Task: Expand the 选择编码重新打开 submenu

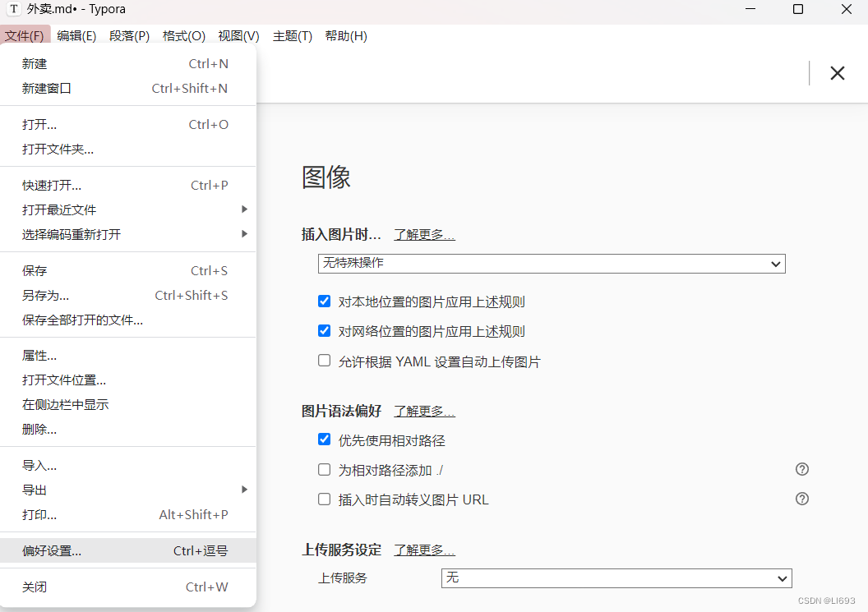Action: pos(128,234)
